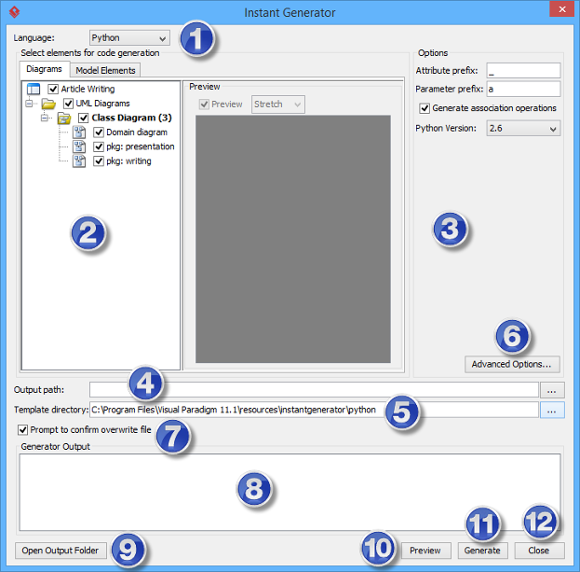Screen dimensions: 580x572
Task: Click the Class Diagram folder icon
Action: 64,118
